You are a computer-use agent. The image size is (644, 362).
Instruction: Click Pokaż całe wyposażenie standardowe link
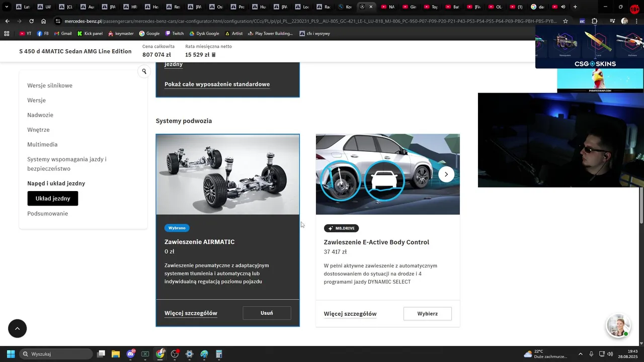coord(217,84)
